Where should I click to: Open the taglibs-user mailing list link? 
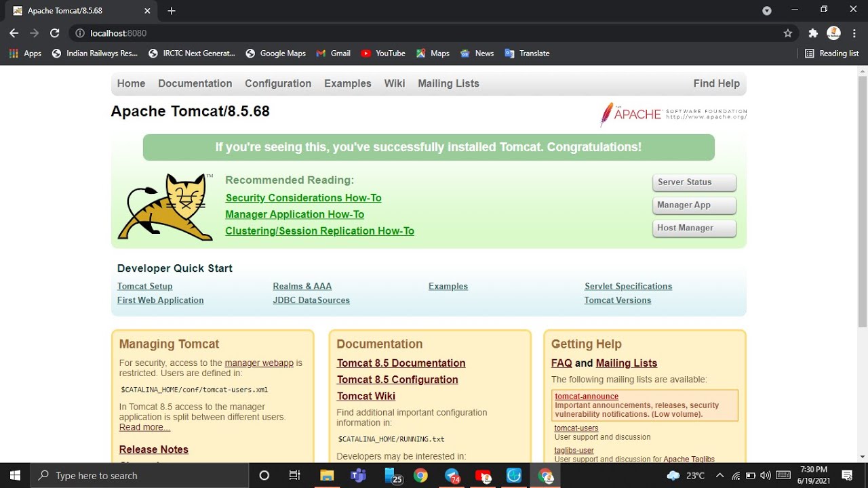coord(574,451)
